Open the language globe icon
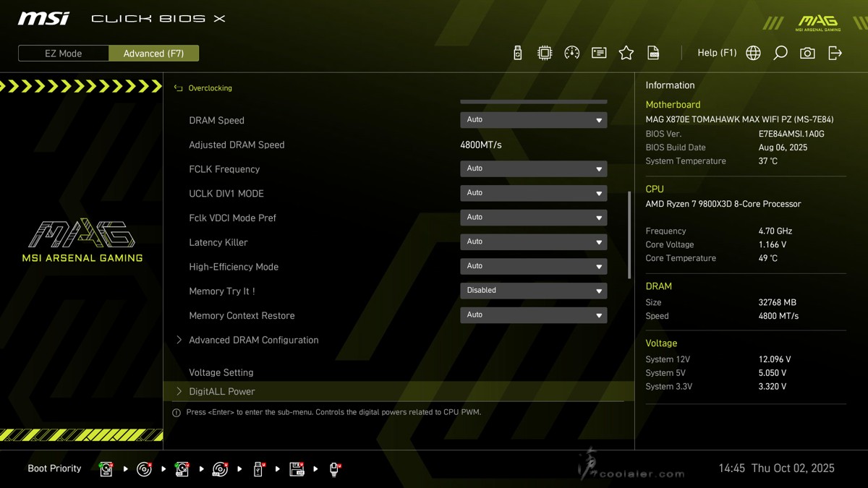The image size is (868, 488). [753, 53]
